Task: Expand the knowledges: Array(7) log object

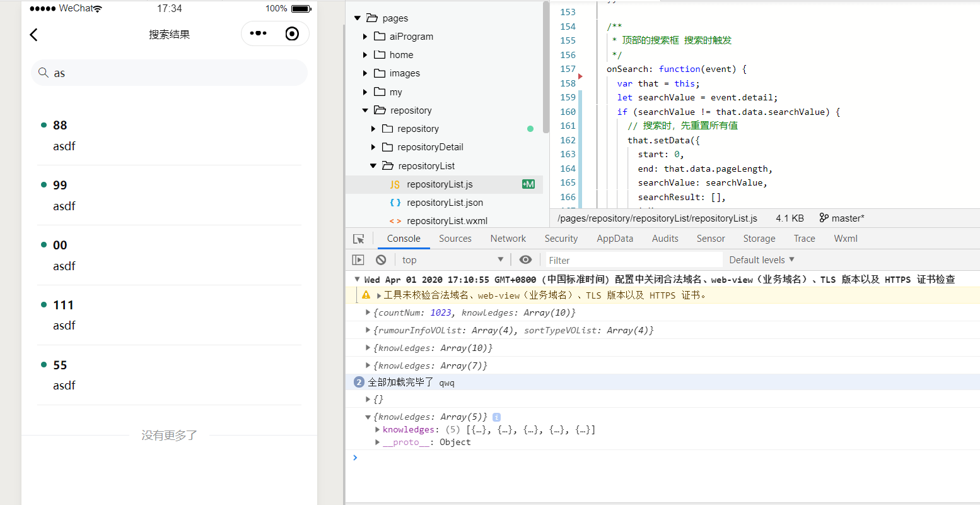Action: pos(368,365)
